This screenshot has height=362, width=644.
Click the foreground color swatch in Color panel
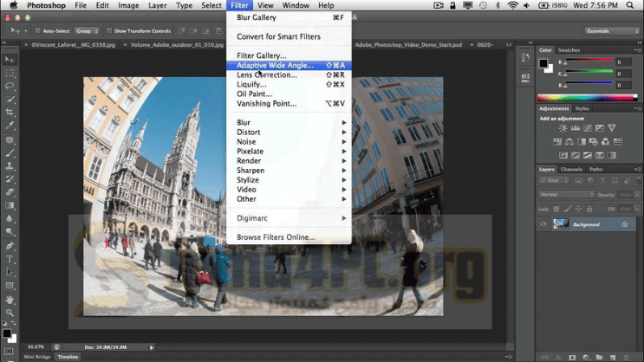click(543, 63)
